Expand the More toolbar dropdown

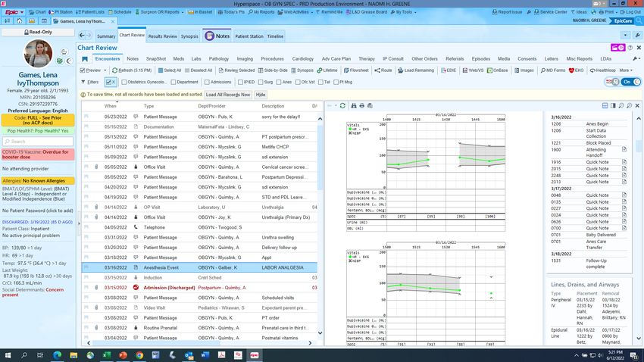pos(626,70)
